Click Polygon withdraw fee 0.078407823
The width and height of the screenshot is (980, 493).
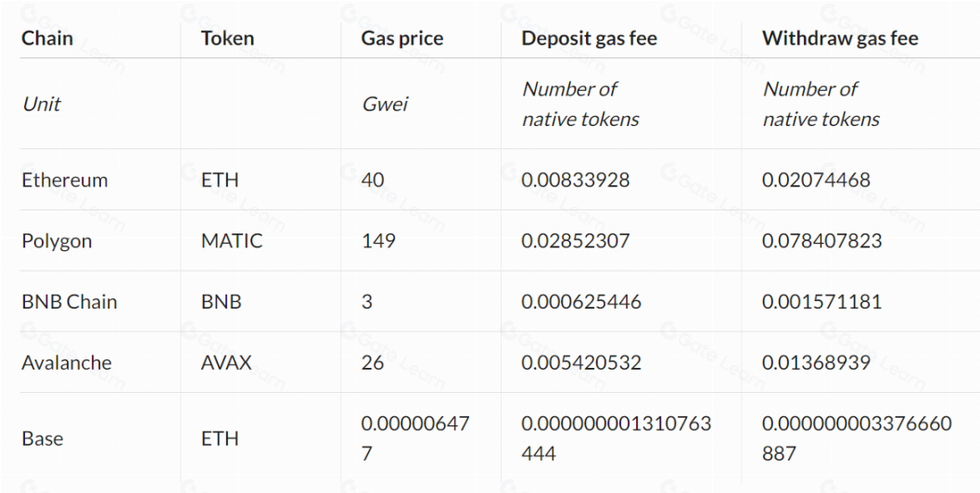(x=821, y=242)
